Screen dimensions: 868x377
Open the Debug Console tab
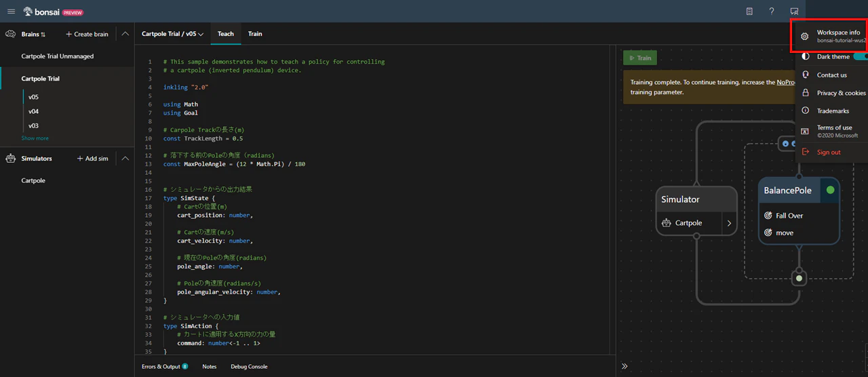pos(249,367)
